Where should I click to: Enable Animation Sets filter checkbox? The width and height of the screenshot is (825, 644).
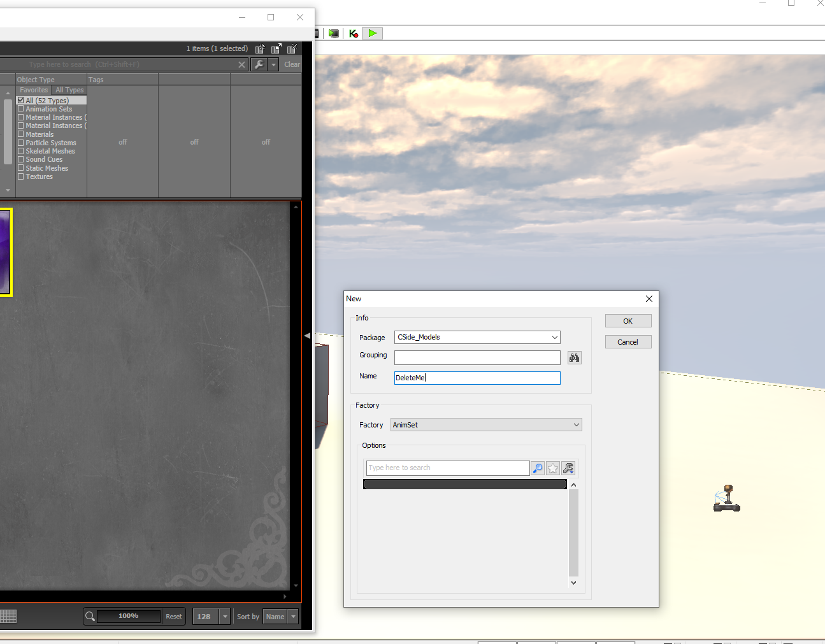21,109
